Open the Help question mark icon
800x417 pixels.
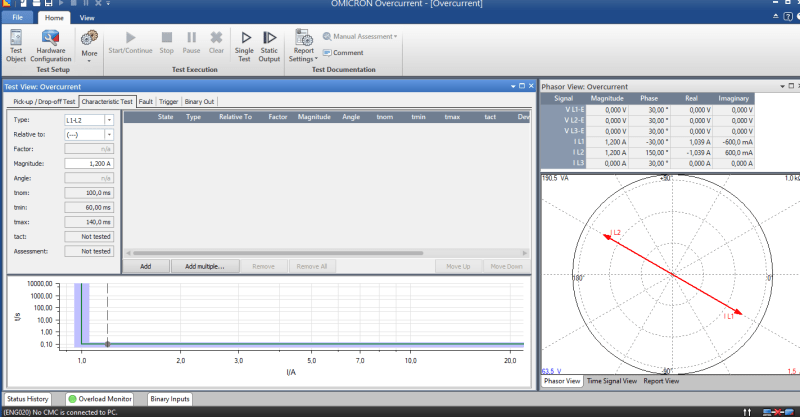[788, 17]
